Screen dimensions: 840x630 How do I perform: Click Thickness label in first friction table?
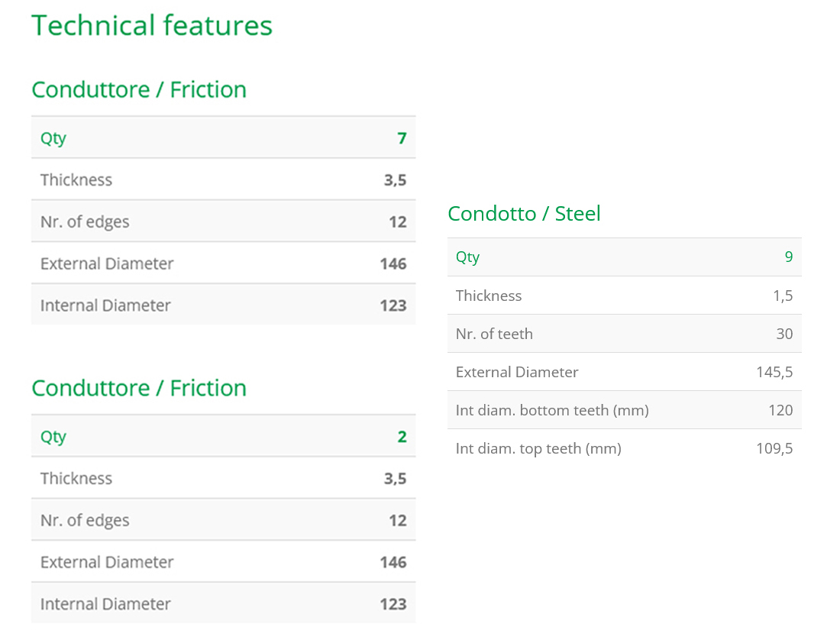click(76, 179)
